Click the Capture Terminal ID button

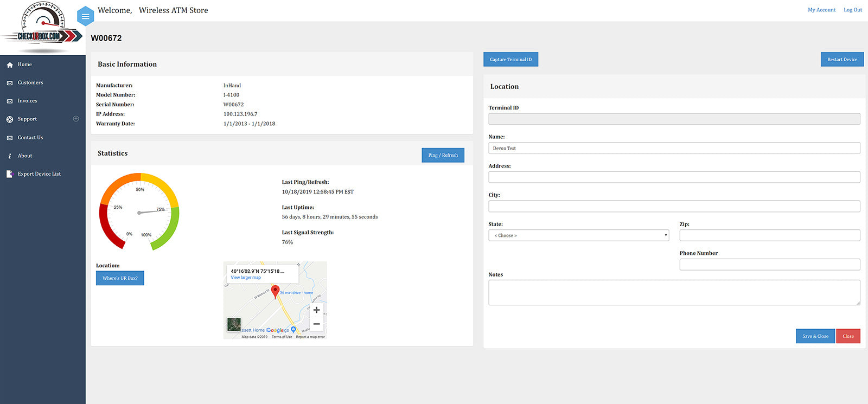coord(510,60)
